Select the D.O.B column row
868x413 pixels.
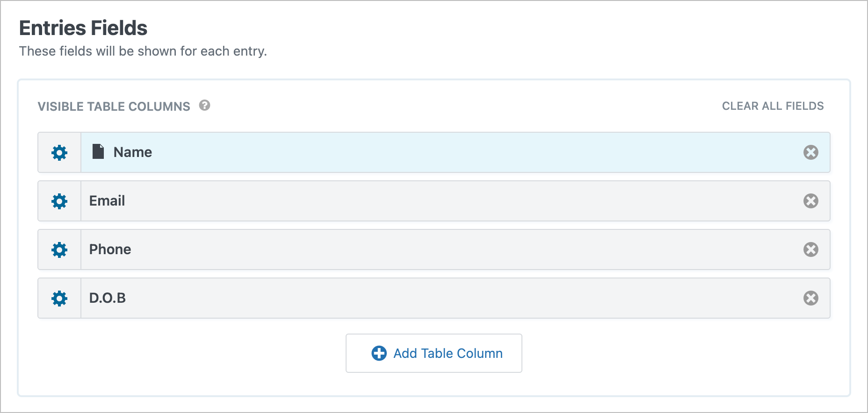[x=327, y=298]
